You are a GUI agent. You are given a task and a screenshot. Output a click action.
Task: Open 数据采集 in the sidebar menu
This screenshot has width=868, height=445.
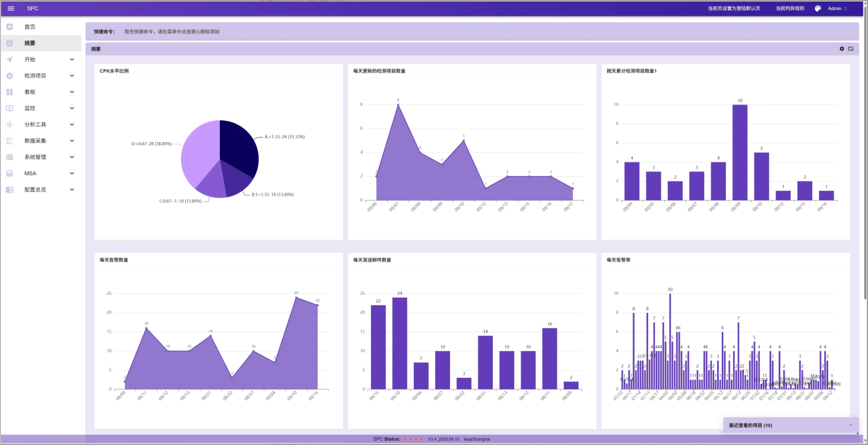35,141
